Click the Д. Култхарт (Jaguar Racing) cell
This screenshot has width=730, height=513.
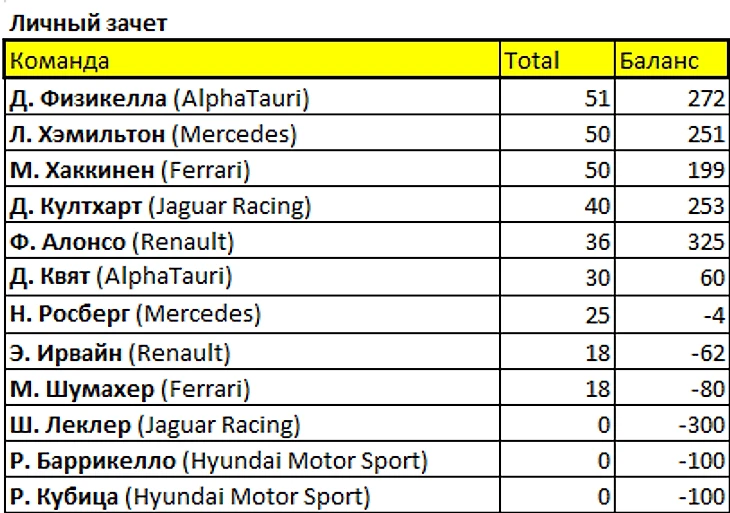click(x=252, y=204)
